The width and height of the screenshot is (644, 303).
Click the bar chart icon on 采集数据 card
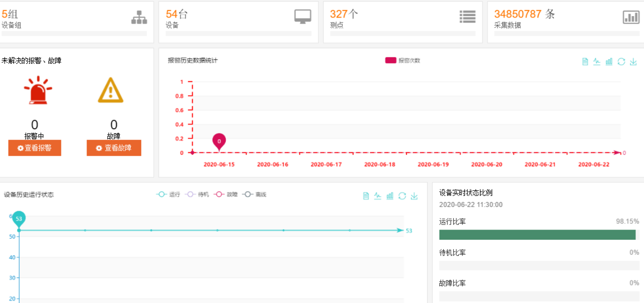tap(631, 17)
